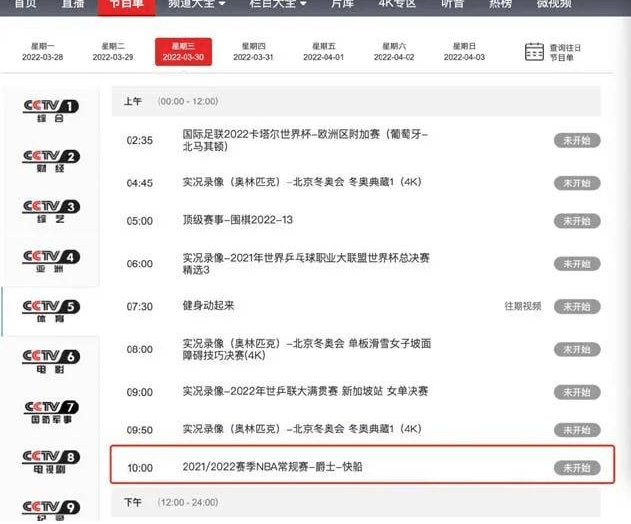Click the 02:35 time entry
Screen dimensions: 631x524
coord(140,140)
